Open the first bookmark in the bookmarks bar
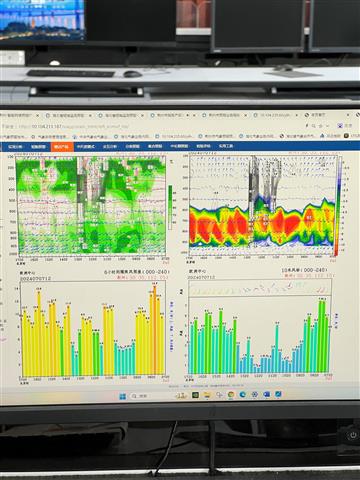 [15, 137]
